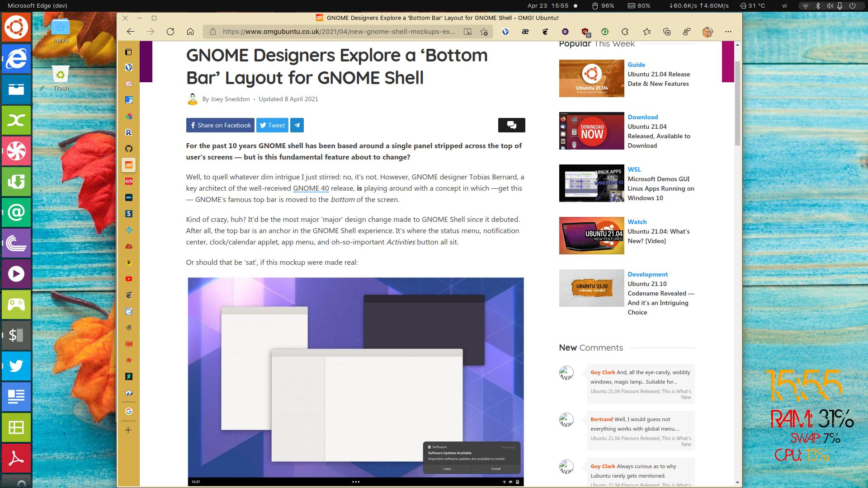Screen dimensions: 868x488
Task: Open Collections in the toolbar
Action: point(667,32)
